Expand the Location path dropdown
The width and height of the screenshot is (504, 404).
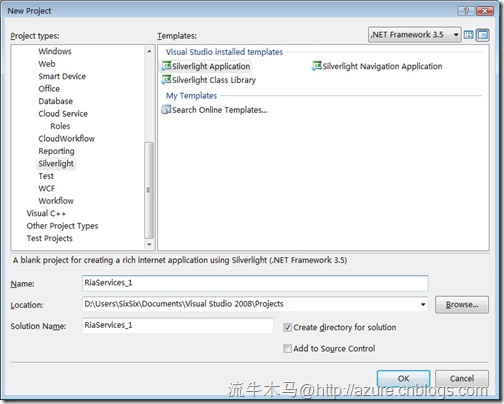click(x=423, y=304)
